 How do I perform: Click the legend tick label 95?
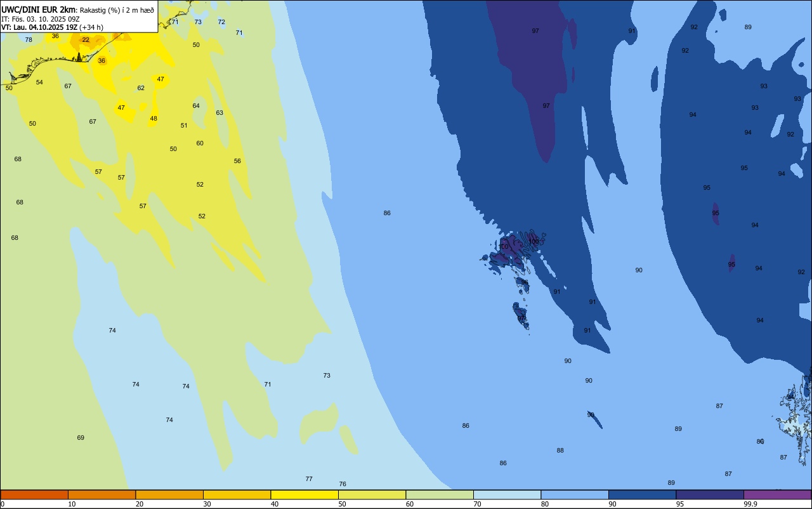tap(679, 504)
